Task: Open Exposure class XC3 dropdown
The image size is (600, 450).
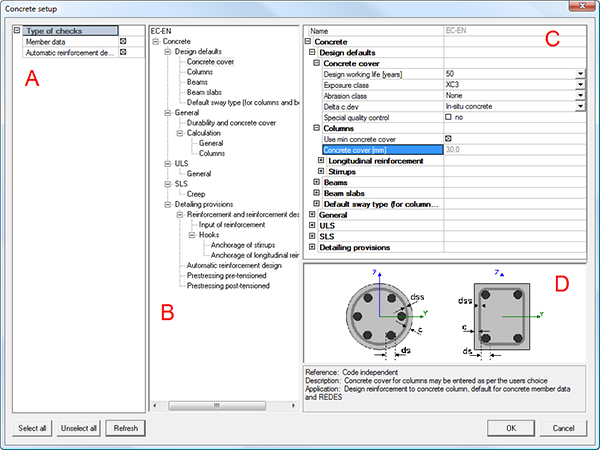Action: click(580, 85)
